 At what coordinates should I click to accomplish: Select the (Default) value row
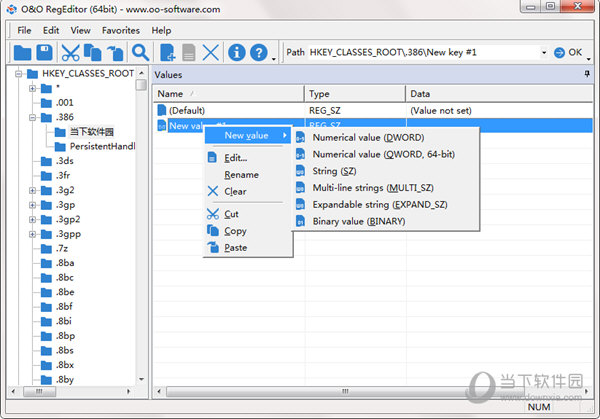coord(373,110)
